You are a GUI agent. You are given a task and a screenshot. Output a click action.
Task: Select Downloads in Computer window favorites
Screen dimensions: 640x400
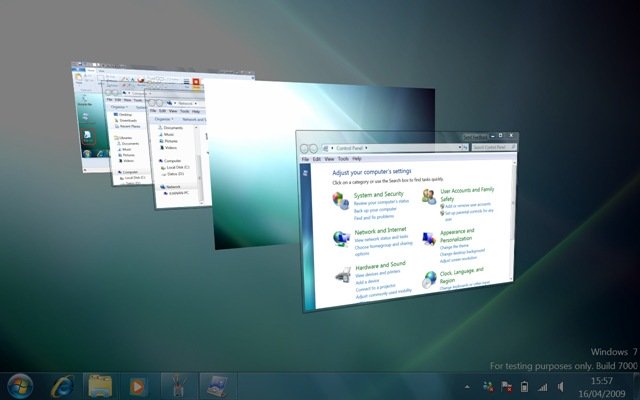(x=126, y=120)
